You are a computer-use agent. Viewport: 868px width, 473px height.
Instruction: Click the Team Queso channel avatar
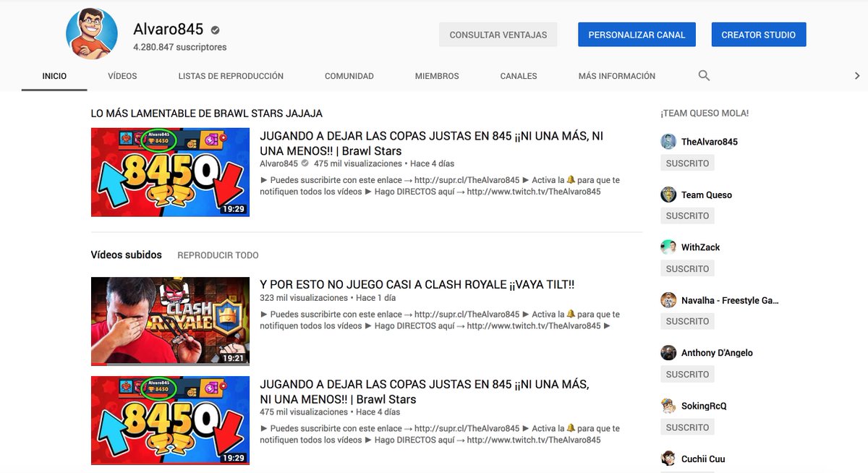click(668, 195)
